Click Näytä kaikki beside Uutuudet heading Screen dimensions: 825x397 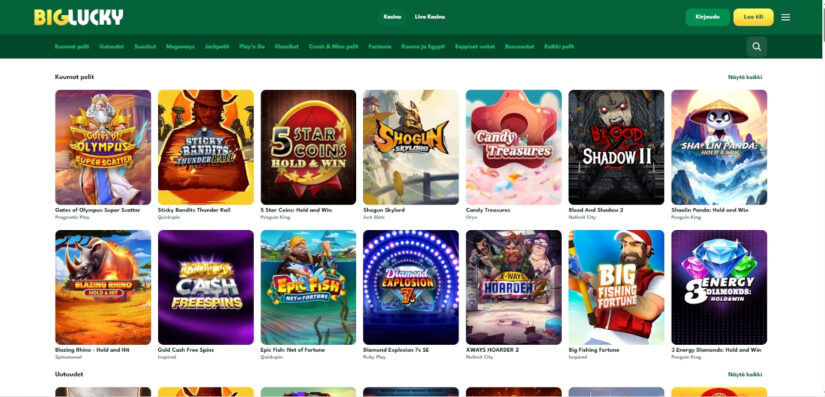coord(745,374)
